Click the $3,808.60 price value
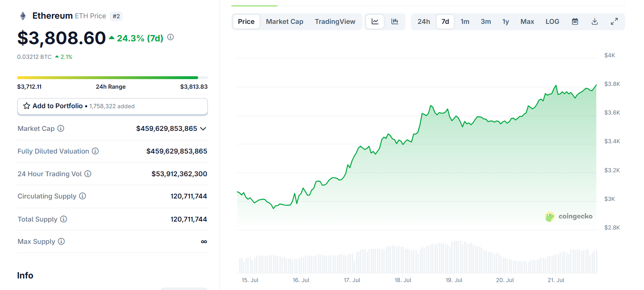 click(61, 38)
